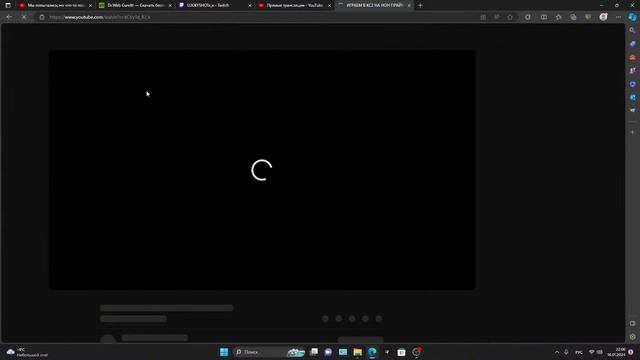The width and height of the screenshot is (640, 360).
Task: Go back to previous page
Action: pyautogui.click(x=9, y=17)
